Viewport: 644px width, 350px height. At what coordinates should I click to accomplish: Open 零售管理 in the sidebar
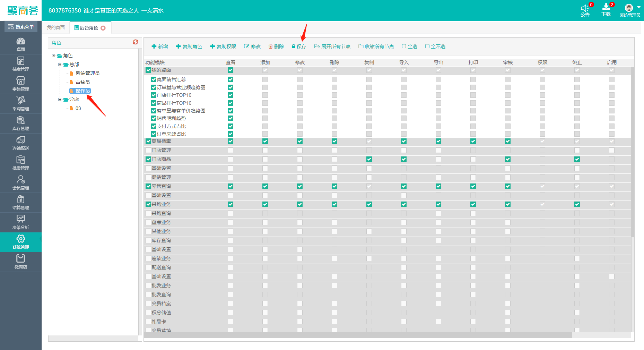(20, 84)
